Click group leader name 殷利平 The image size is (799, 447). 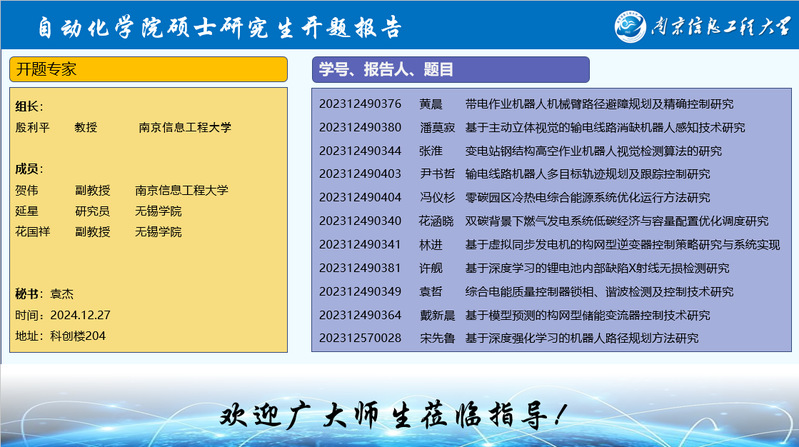[31, 128]
